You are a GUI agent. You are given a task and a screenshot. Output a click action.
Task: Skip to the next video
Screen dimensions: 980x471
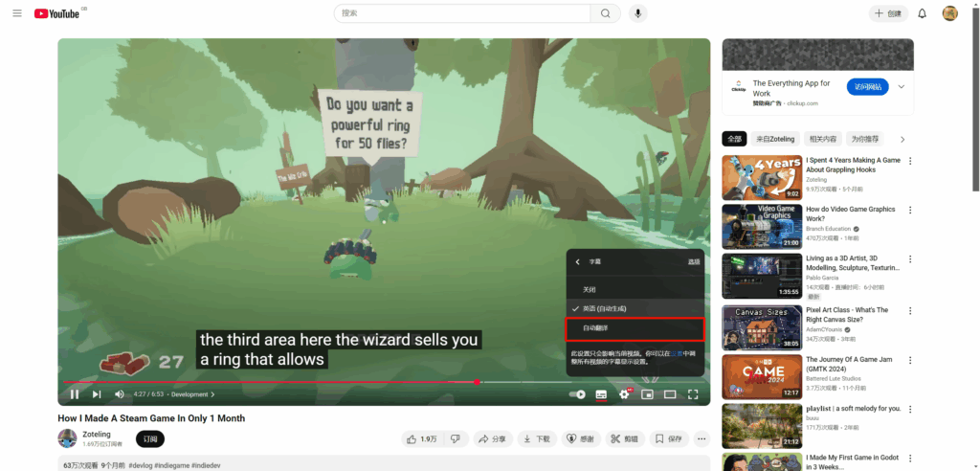97,394
